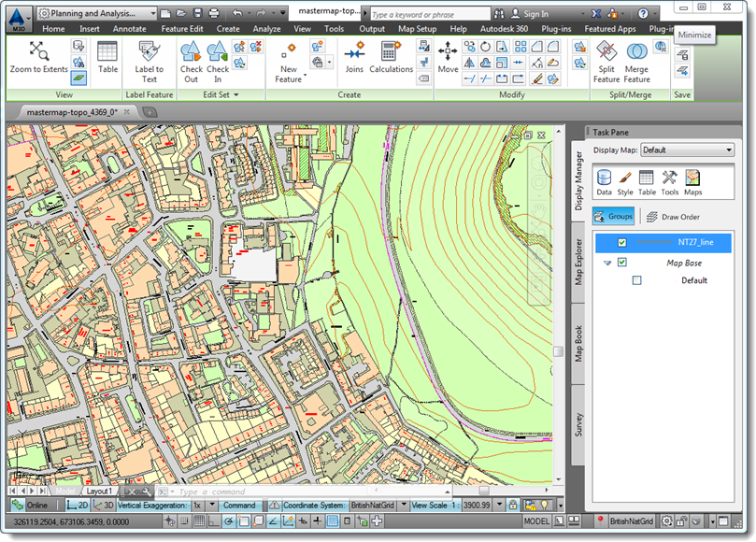Select the Array tool in Modify panel

click(x=521, y=47)
